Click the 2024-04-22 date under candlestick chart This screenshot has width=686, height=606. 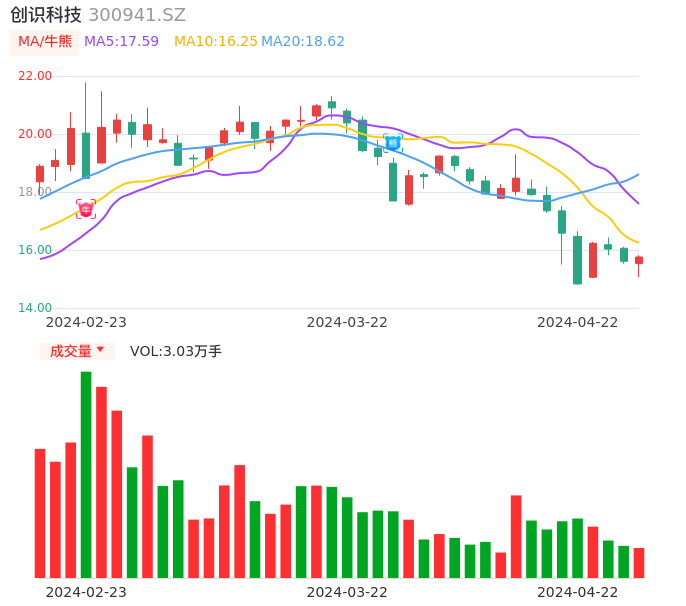click(x=578, y=323)
